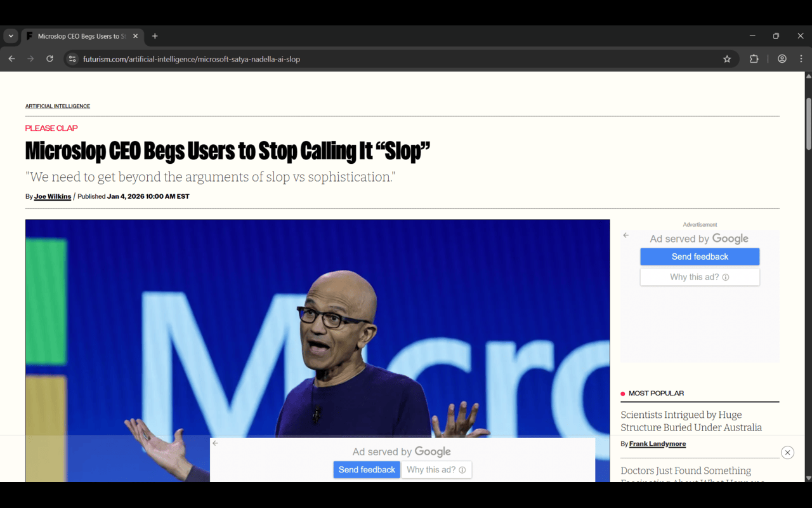This screenshot has height=508, width=812.
Task: Click 'Ad served by Google' text in bottom banner
Action: tap(402, 452)
